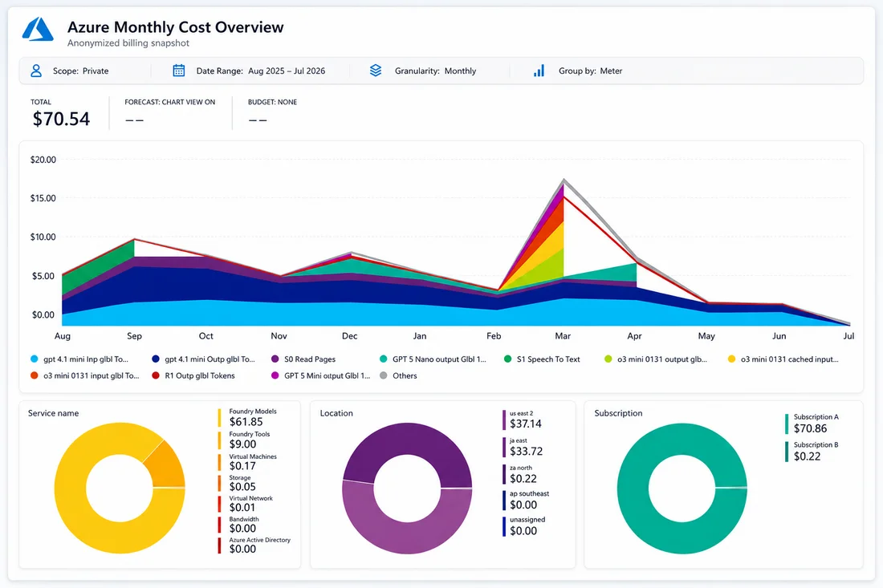Screen dimensions: 883x588
Task: Click the Mar peak on the cost chart
Action: click(564, 180)
